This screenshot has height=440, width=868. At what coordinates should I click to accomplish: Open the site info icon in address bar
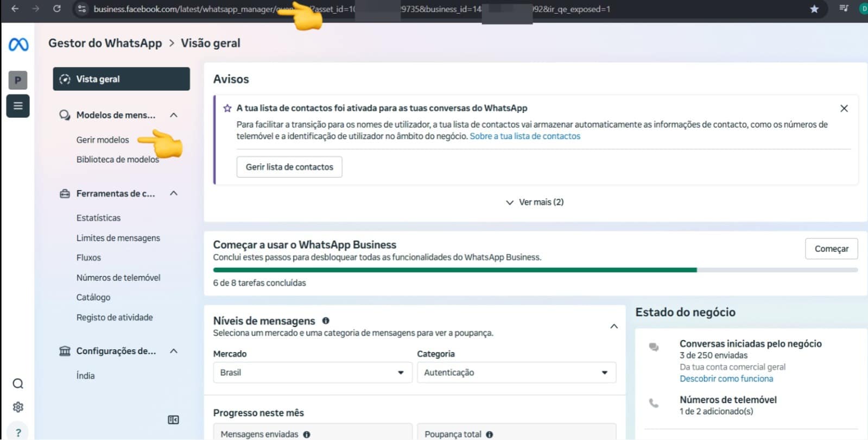point(82,9)
